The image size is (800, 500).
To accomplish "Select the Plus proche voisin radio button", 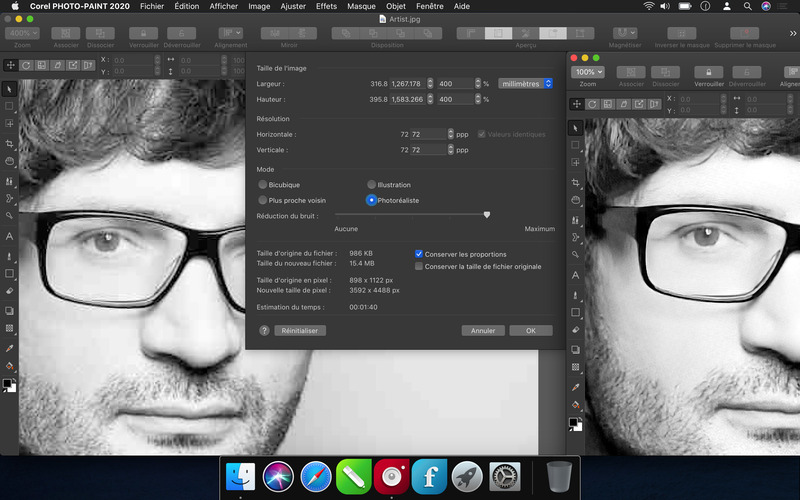I will (263, 200).
